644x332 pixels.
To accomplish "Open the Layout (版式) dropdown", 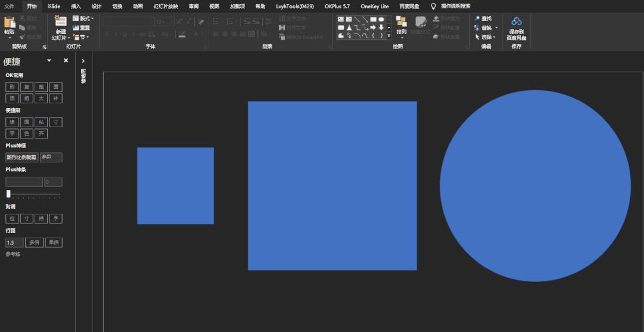I will 83,19.
